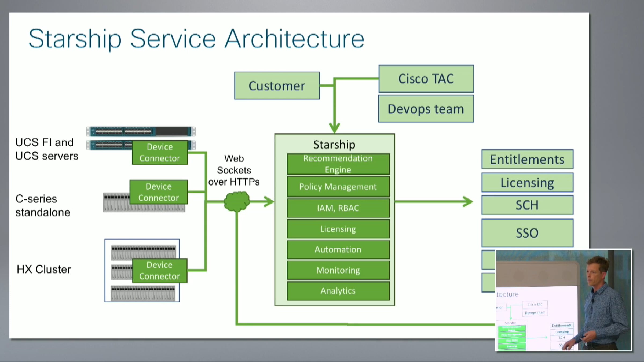Image resolution: width=644 pixels, height=362 pixels.
Task: Select the SSO box
Action: pyautogui.click(x=527, y=233)
